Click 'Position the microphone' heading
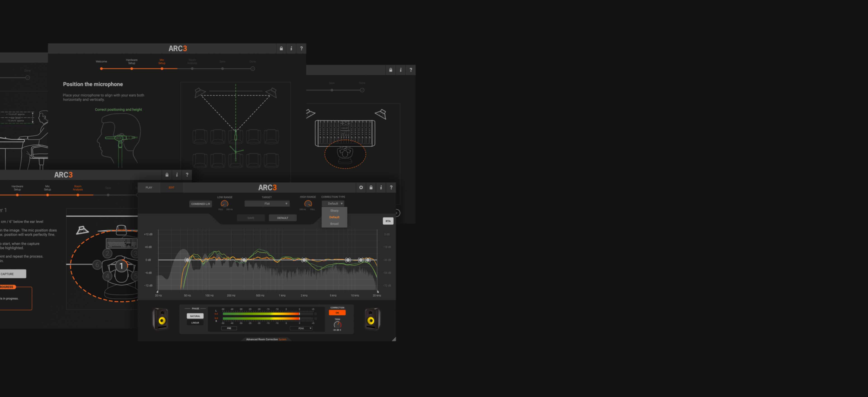 pyautogui.click(x=93, y=84)
